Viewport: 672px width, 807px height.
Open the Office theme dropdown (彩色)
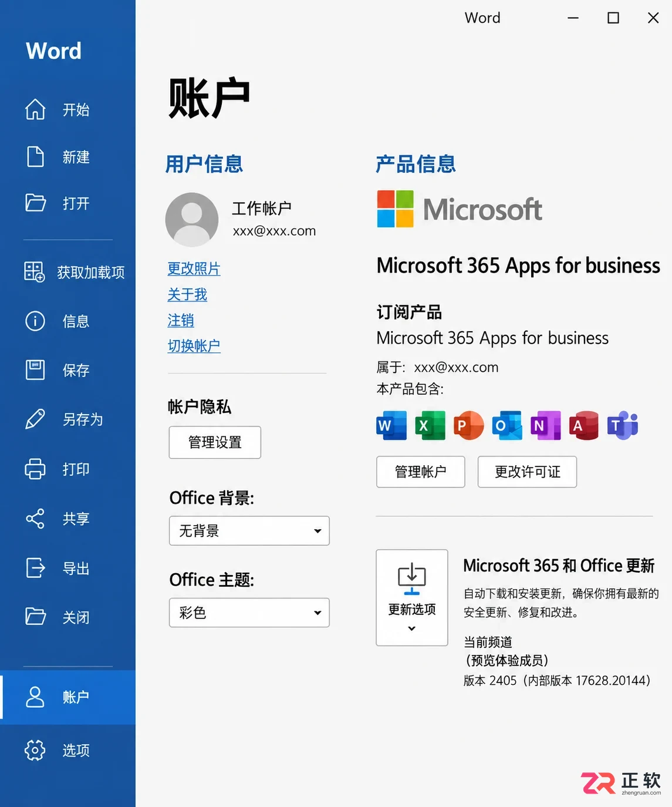(x=249, y=613)
